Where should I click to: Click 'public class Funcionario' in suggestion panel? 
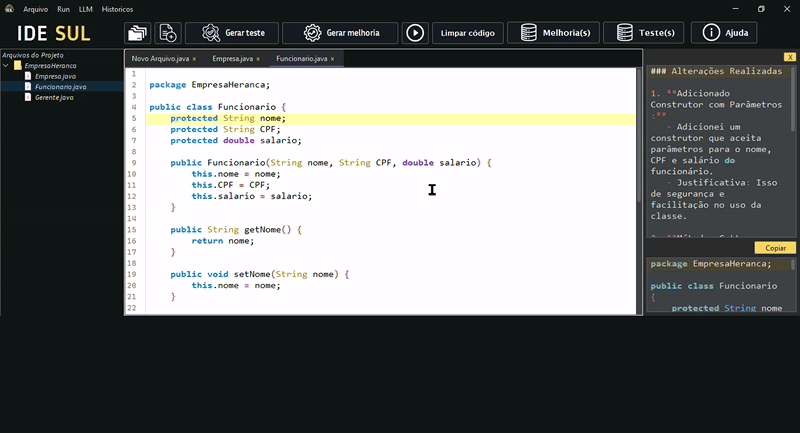(x=714, y=286)
